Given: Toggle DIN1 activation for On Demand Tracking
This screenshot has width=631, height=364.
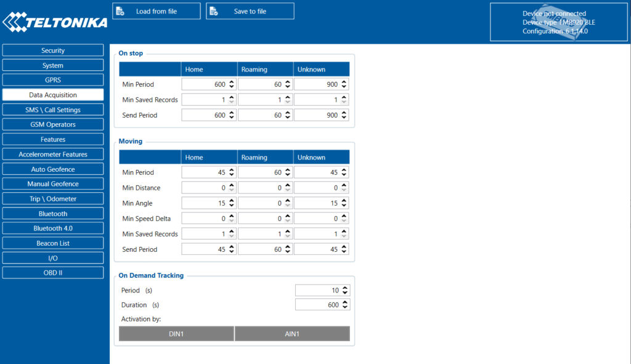Looking at the screenshot, I should (176, 334).
